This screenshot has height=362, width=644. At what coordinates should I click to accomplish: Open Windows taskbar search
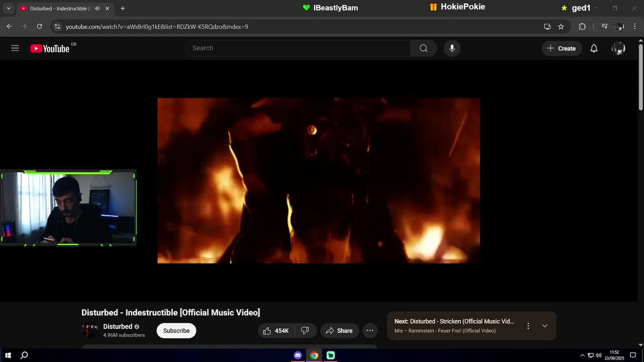coord(24,355)
